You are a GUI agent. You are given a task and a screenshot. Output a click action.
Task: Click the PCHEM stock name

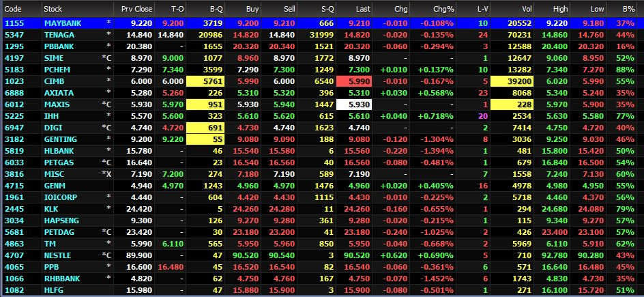click(x=56, y=70)
